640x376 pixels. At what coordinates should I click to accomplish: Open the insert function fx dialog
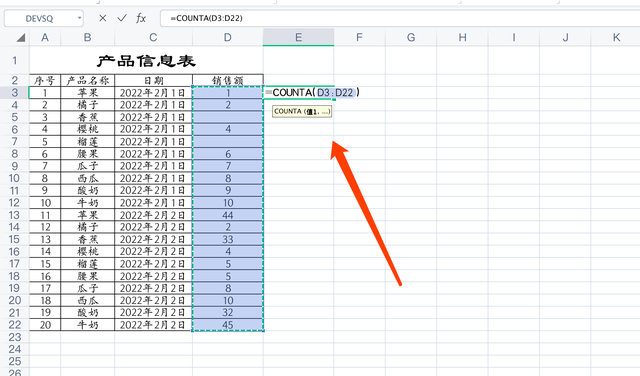[x=141, y=18]
